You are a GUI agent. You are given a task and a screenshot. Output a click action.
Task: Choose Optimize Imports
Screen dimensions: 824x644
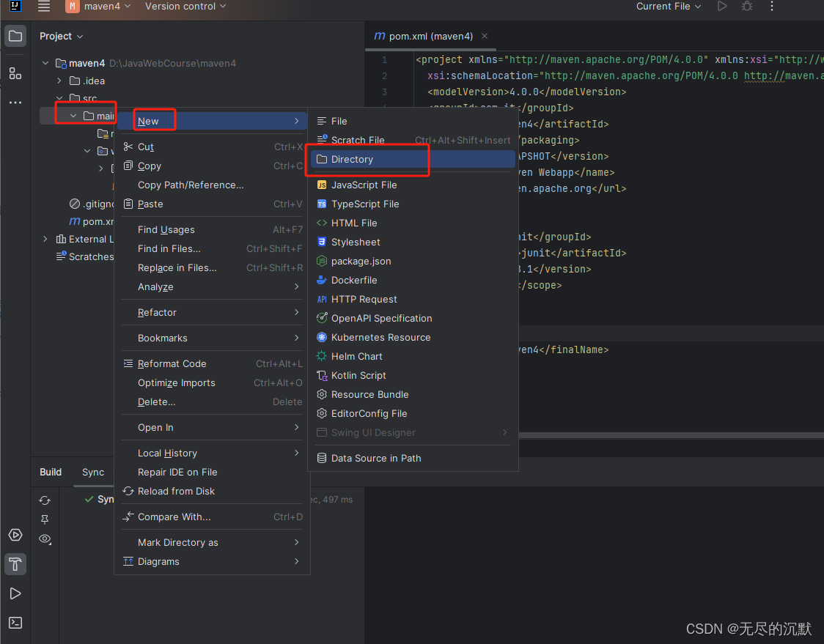pos(213,383)
